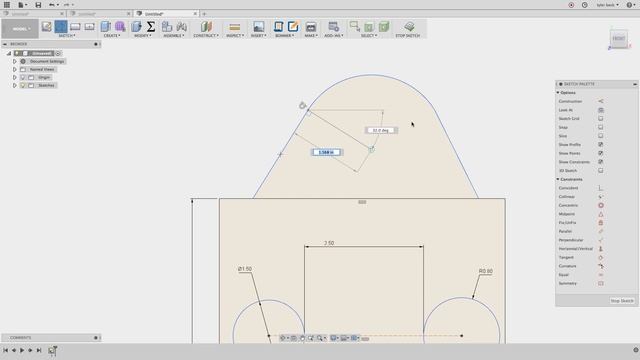Select the purple Revolve create icon
Image resolution: width=640 pixels, height=360 pixels.
(x=120, y=27)
